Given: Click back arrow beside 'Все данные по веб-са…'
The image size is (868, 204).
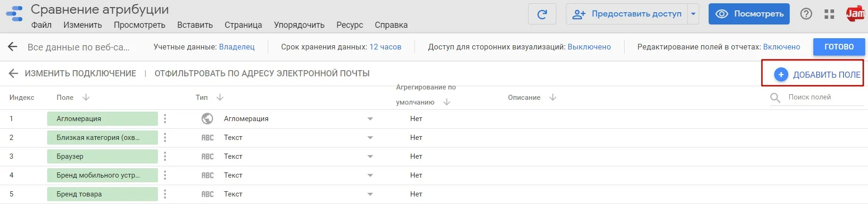Looking at the screenshot, I should pyautogui.click(x=13, y=47).
